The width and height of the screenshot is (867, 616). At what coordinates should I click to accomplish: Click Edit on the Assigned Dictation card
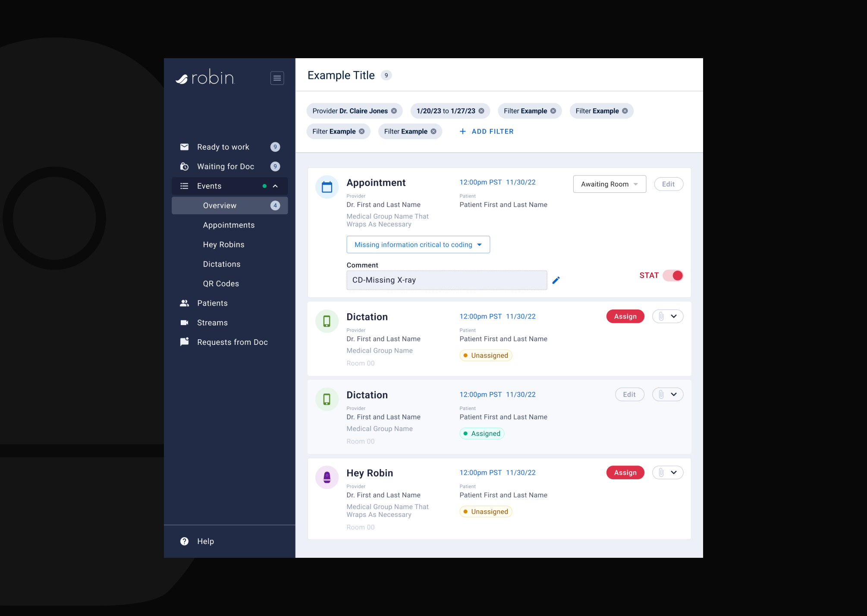629,394
